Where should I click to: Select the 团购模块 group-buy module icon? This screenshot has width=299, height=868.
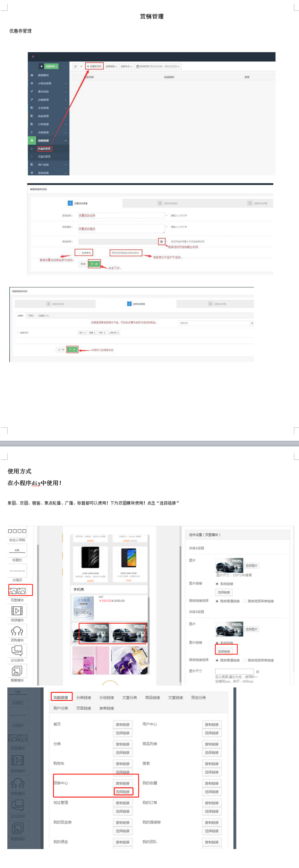click(x=17, y=631)
